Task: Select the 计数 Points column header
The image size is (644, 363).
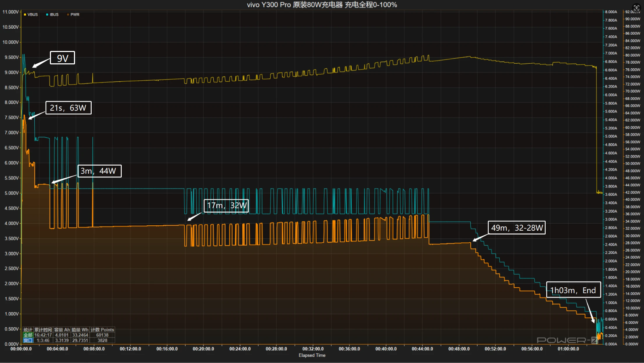Action: (103, 330)
